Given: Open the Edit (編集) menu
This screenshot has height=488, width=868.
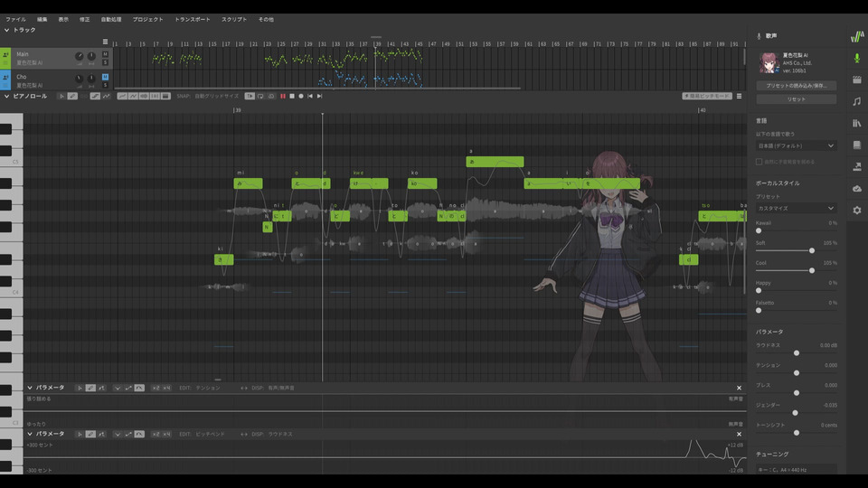Looking at the screenshot, I should click(42, 19).
